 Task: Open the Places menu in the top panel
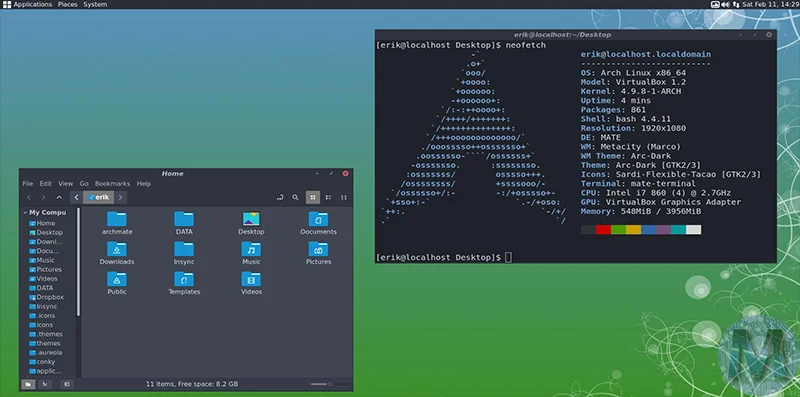(67, 5)
